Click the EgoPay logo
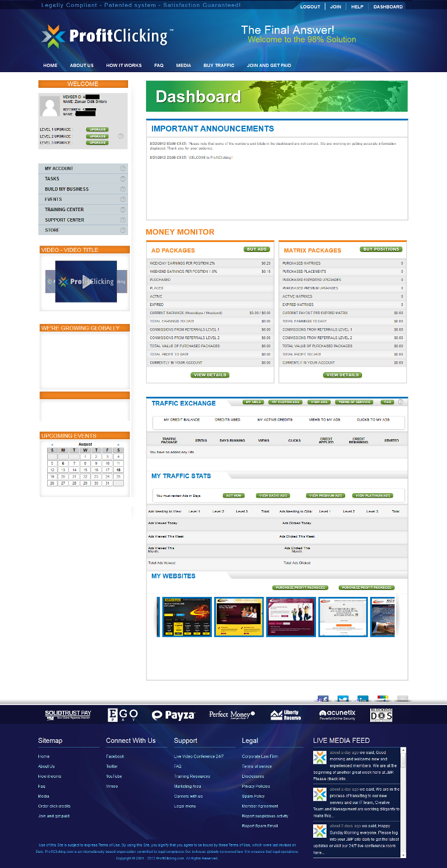Screen dimensions: 447x868 [123, 715]
